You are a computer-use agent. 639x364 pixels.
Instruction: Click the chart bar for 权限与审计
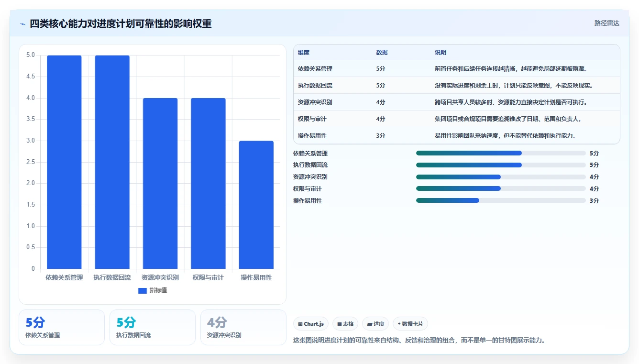pos(208,183)
